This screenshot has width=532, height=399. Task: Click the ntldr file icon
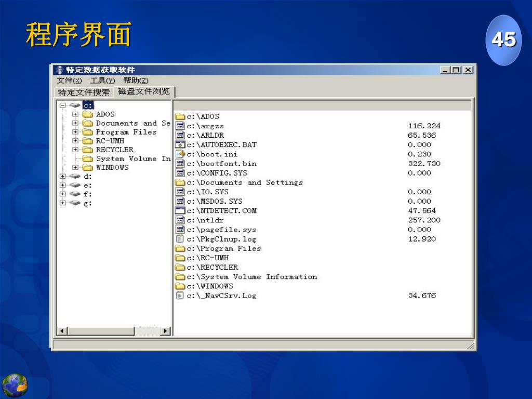(x=180, y=220)
